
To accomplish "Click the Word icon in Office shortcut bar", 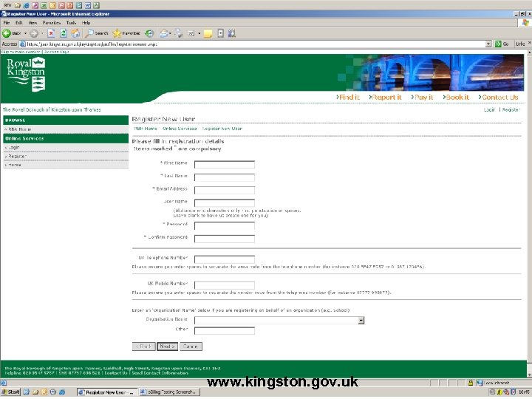I will 88,5.
